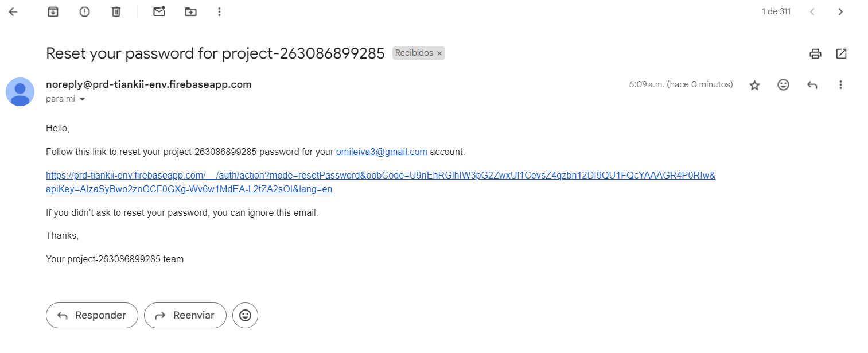Viewport: 868px width, 353px height.
Task: Delete the email with trash icon
Action: tap(116, 11)
